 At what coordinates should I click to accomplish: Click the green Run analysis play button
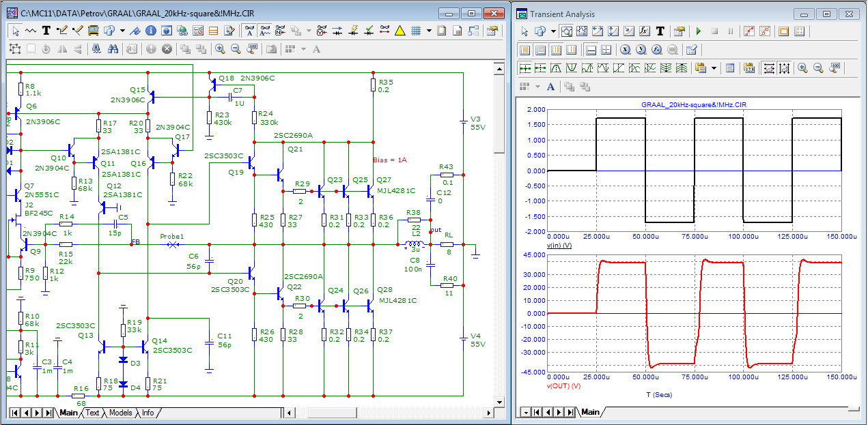tap(698, 31)
